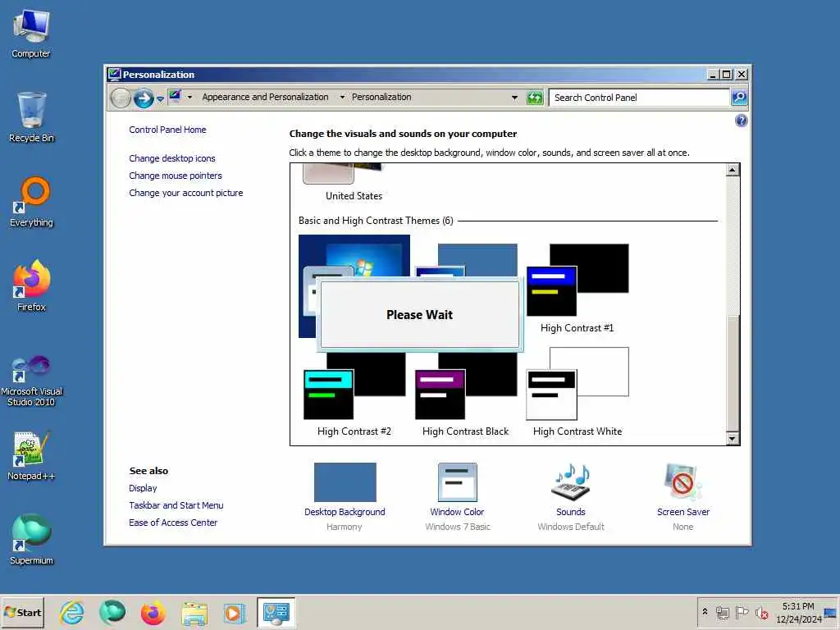Open Desktop Background Harmony settings
Screen dimensions: 840x630
pos(345,496)
